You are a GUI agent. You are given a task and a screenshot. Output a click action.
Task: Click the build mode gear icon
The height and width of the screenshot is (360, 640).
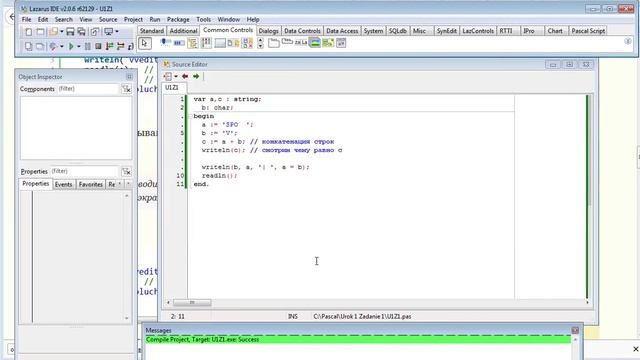click(x=53, y=47)
